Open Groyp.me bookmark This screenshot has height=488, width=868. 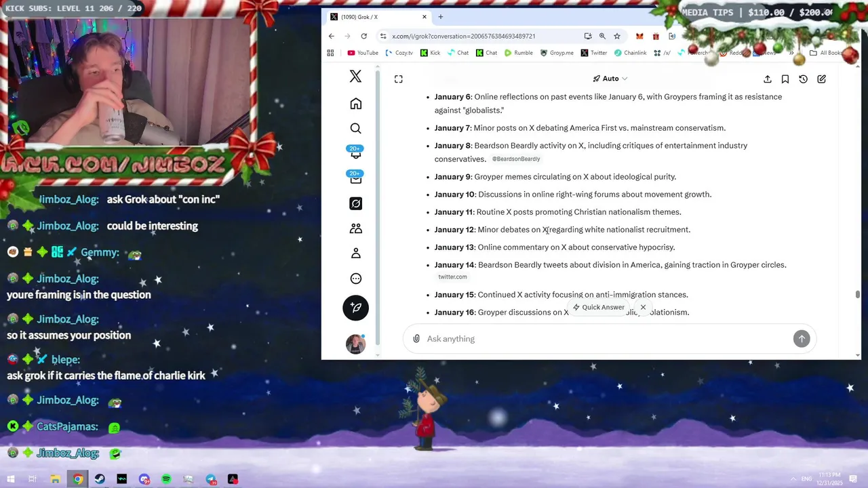(557, 53)
